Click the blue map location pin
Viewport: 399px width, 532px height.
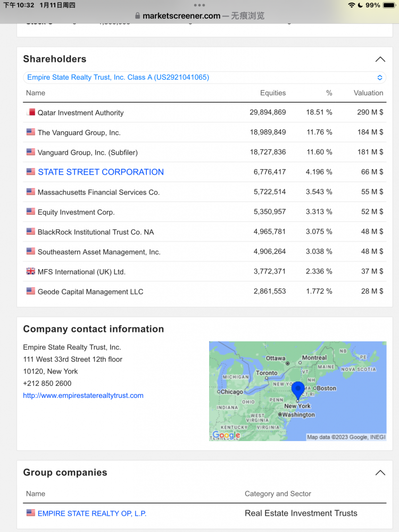pos(298,390)
